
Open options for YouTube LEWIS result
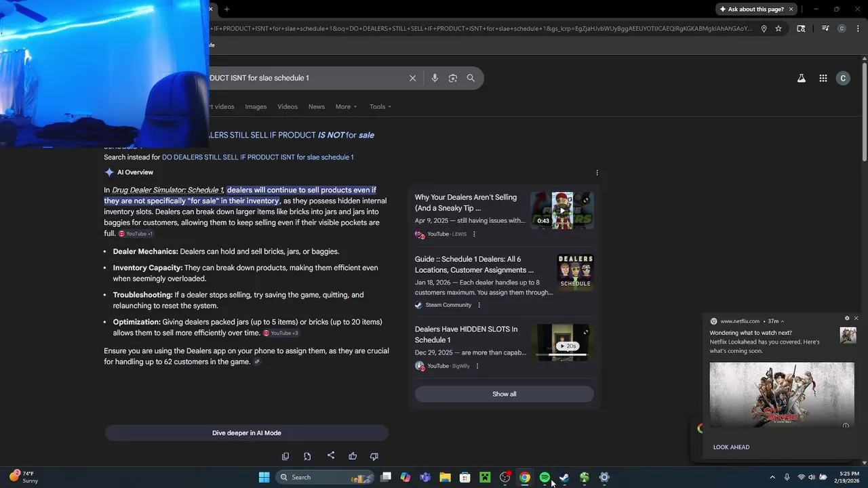tap(474, 235)
